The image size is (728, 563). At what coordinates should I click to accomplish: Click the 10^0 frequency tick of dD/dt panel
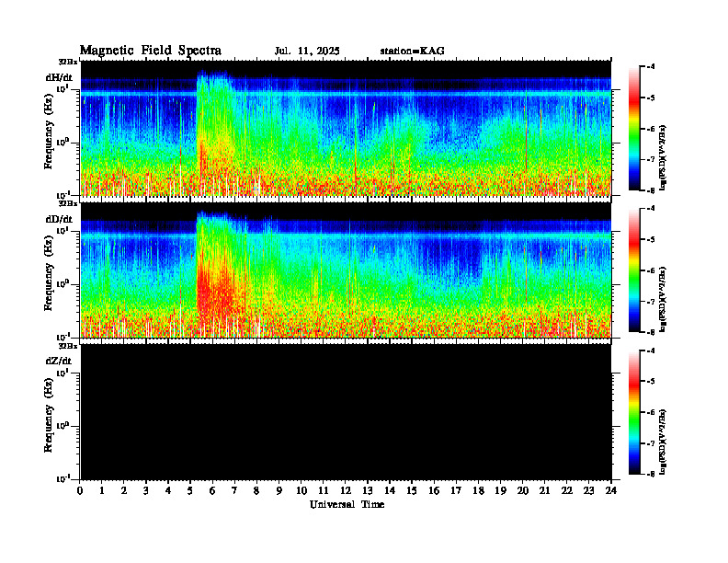63,283
